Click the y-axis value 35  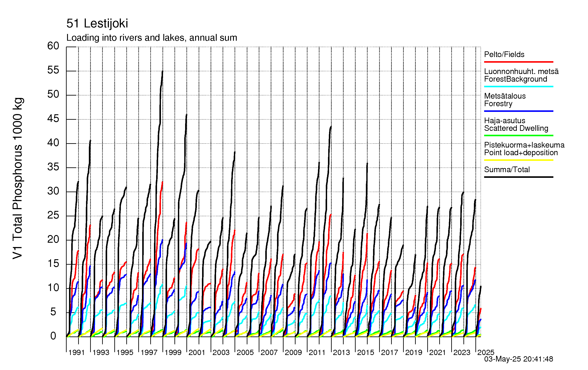pos(53,167)
